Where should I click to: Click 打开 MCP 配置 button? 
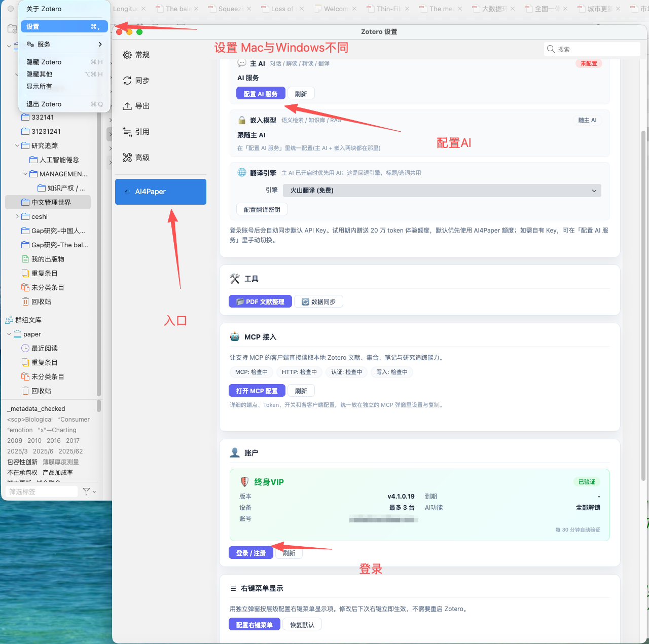257,391
